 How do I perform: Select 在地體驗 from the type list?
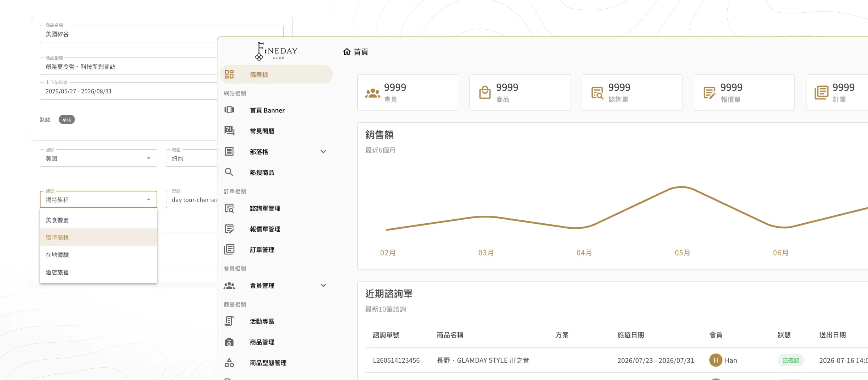[x=98, y=255]
